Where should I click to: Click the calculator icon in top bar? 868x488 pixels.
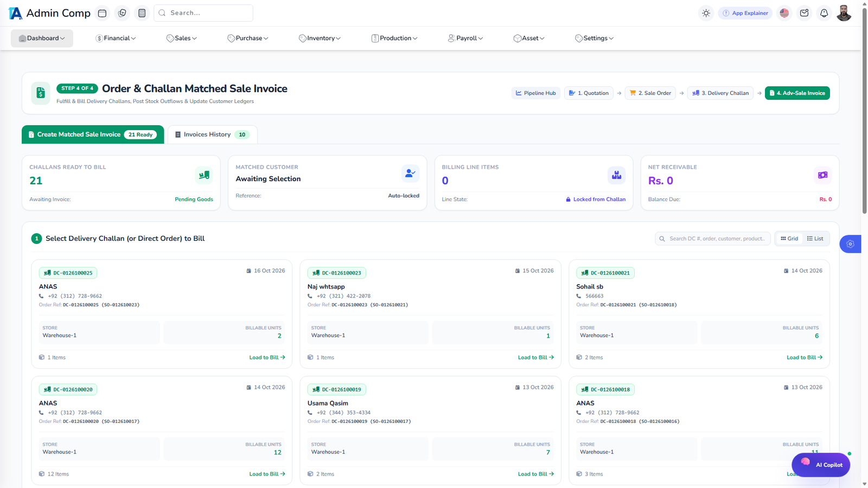pyautogui.click(x=142, y=13)
